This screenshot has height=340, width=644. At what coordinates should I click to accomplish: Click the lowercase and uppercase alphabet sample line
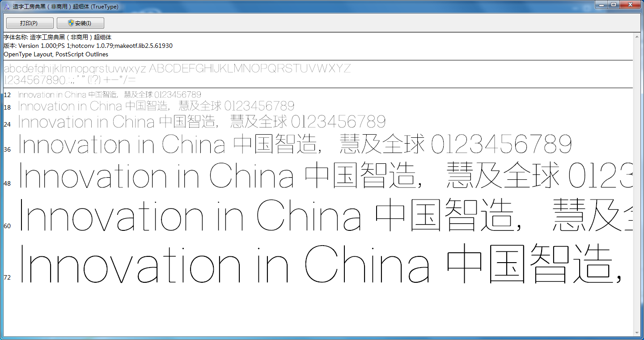pyautogui.click(x=177, y=69)
